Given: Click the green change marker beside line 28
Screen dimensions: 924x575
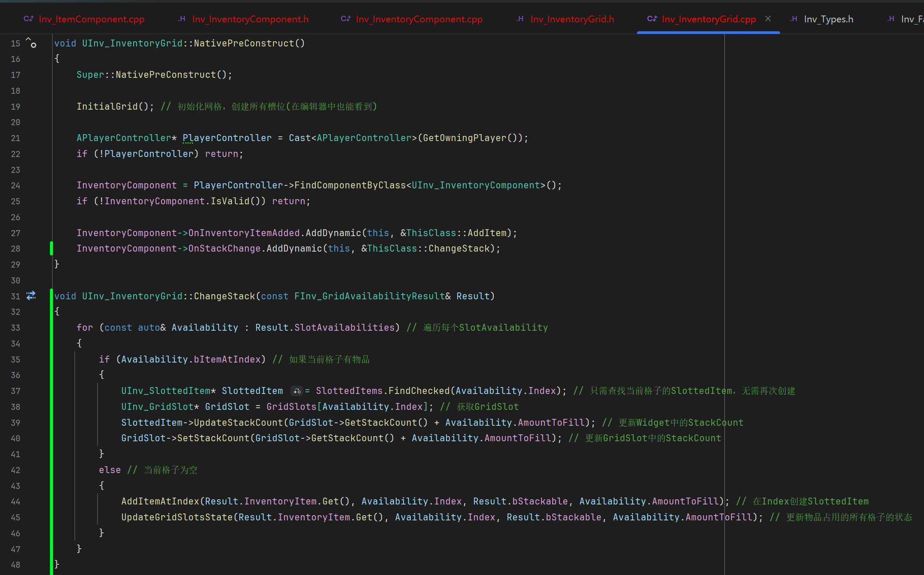Looking at the screenshot, I should 52,249.
